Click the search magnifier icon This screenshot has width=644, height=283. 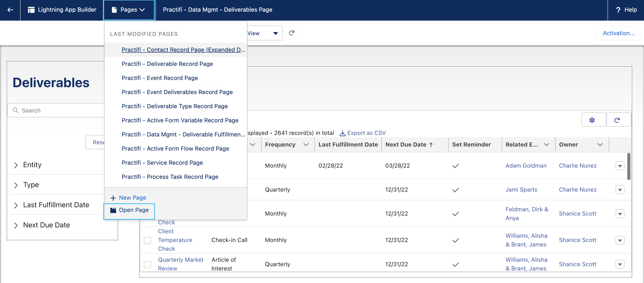click(15, 110)
